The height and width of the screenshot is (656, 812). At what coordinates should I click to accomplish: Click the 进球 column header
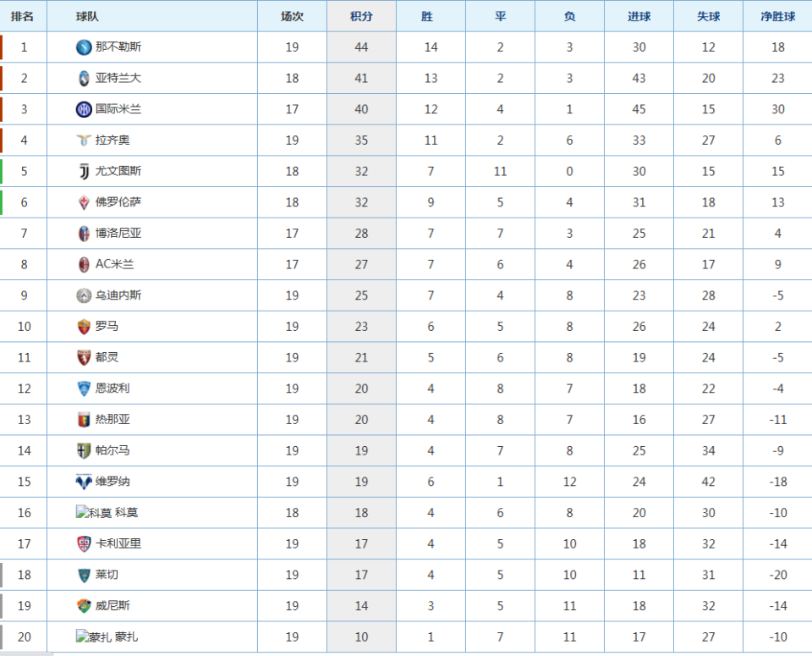(639, 16)
